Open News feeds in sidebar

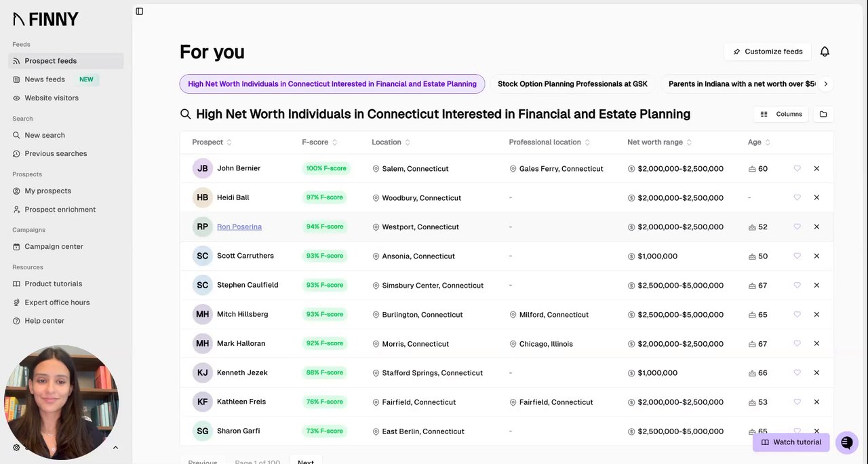coord(45,79)
